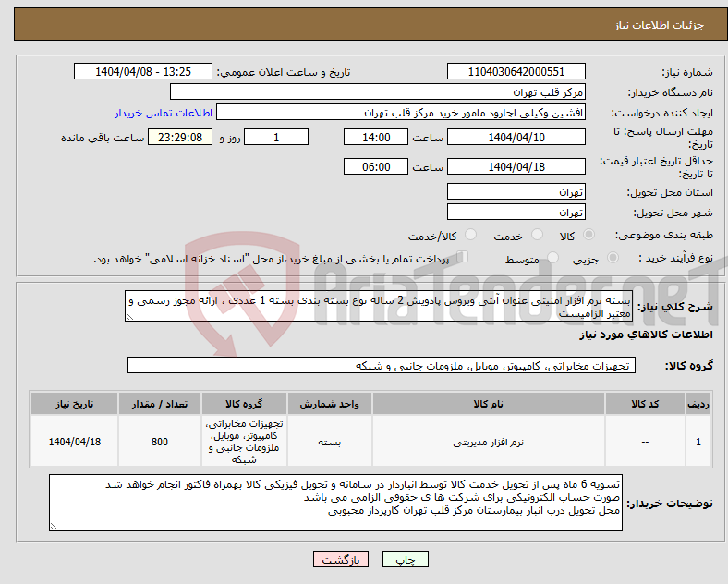The width and height of the screenshot is (728, 584).
Task: Click the کد کالا column header
Action: [645, 404]
